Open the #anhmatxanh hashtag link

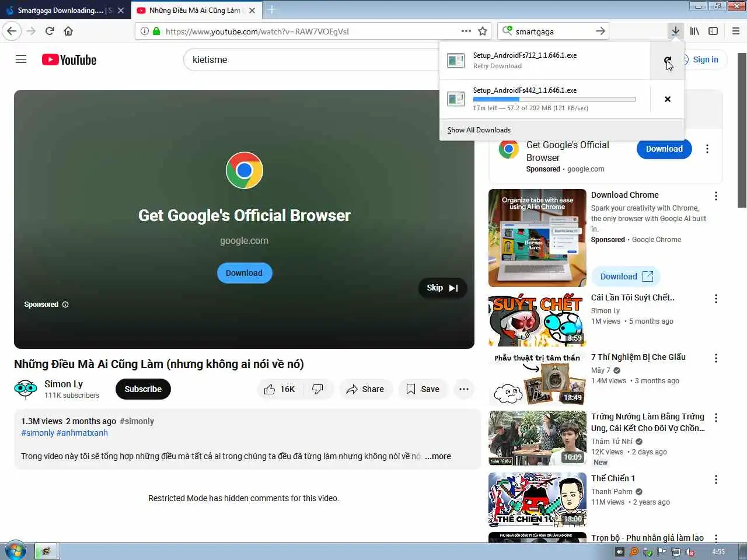pyautogui.click(x=82, y=433)
